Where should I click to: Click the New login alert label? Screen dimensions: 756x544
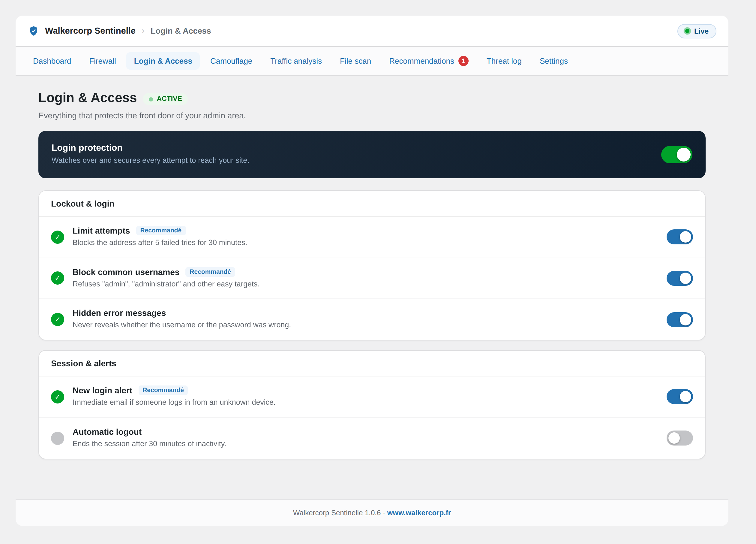[x=102, y=391]
